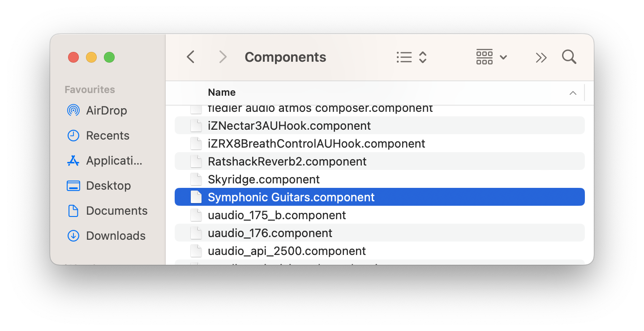Select iZNectar3AUHook.component file
This screenshot has height=331, width=644.
[289, 126]
